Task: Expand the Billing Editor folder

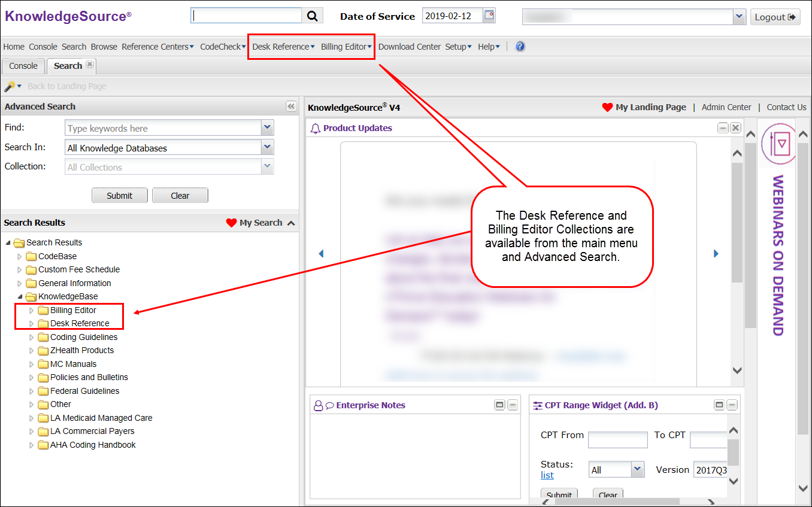Action: [32, 311]
